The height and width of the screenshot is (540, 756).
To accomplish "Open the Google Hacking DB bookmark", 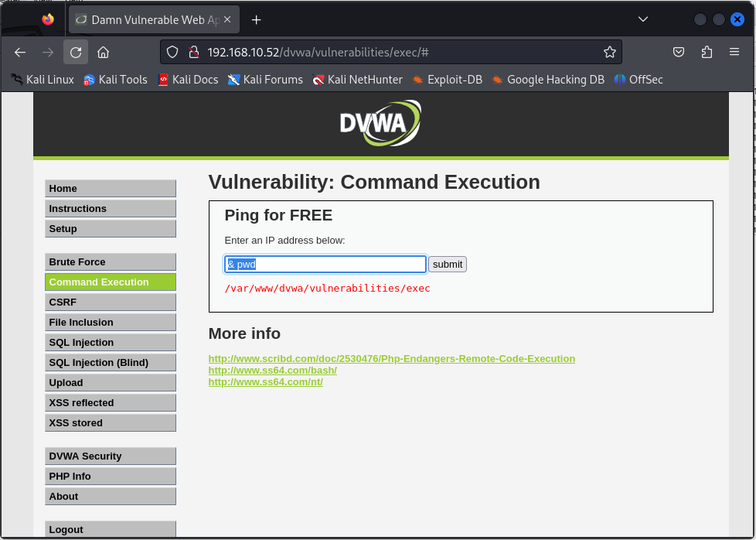I will pyautogui.click(x=548, y=80).
